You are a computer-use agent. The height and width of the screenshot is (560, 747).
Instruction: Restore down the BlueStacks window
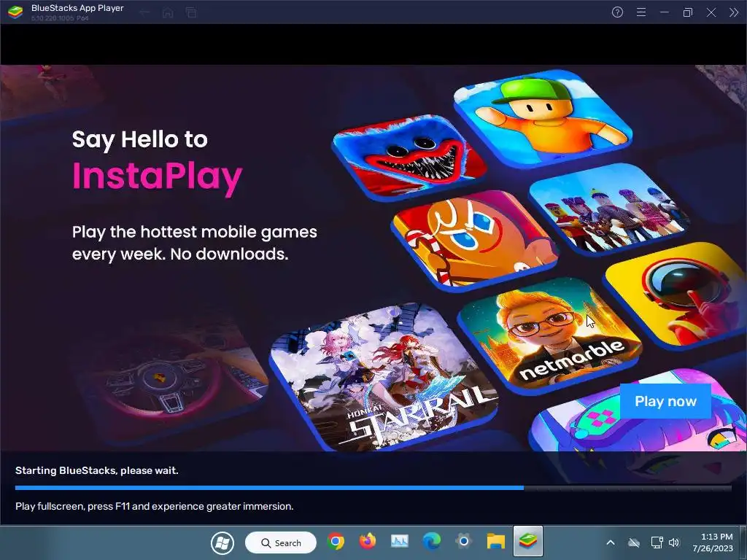click(x=687, y=12)
